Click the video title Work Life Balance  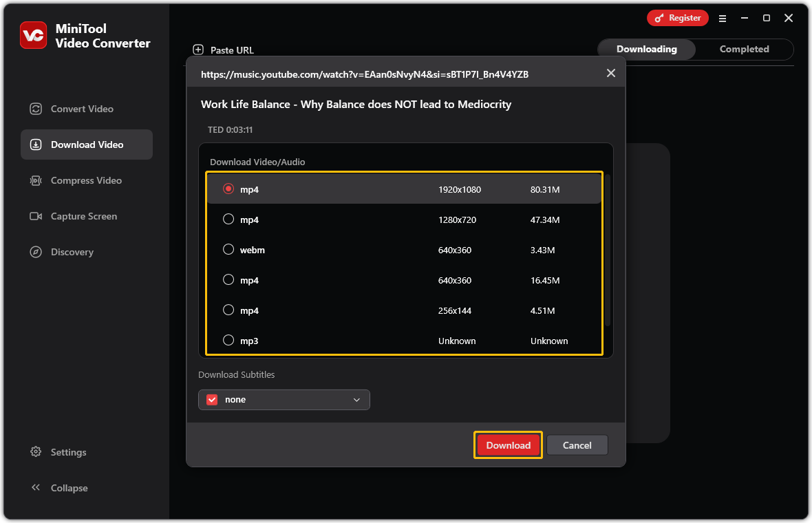pos(356,105)
